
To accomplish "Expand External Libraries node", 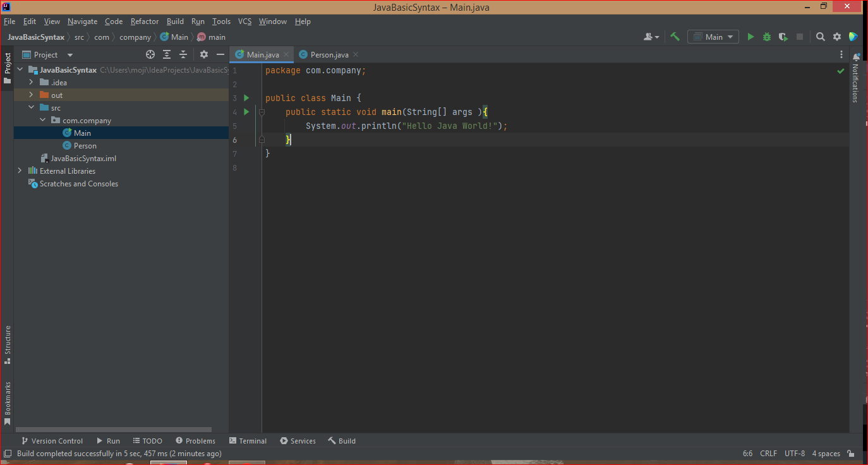I will click(20, 171).
